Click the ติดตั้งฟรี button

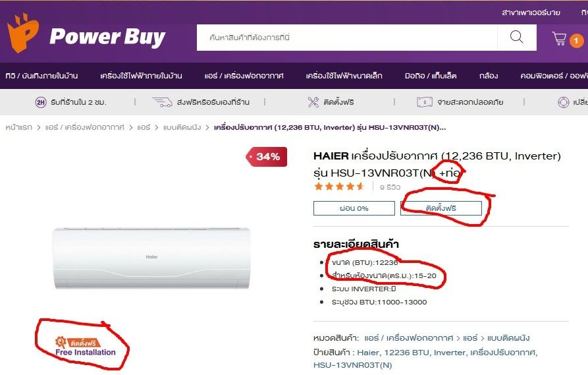(x=441, y=208)
